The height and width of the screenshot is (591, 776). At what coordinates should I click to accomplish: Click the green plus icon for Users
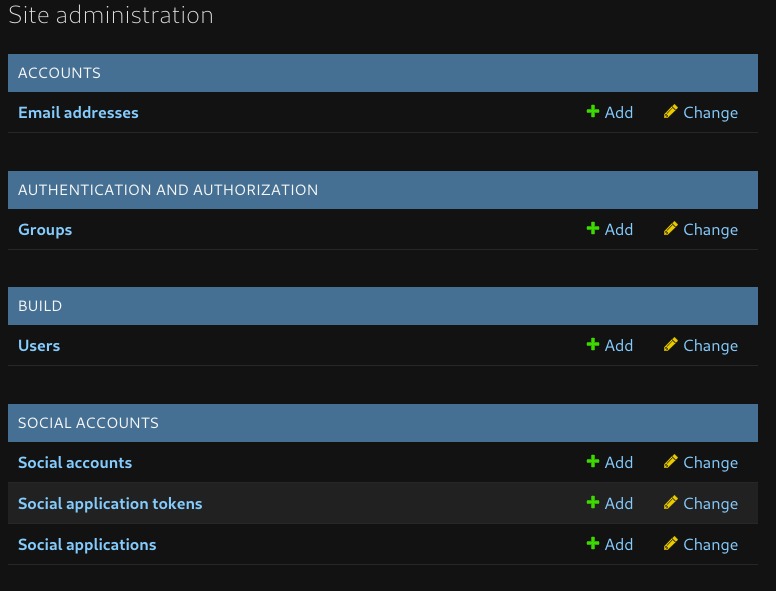pos(592,344)
